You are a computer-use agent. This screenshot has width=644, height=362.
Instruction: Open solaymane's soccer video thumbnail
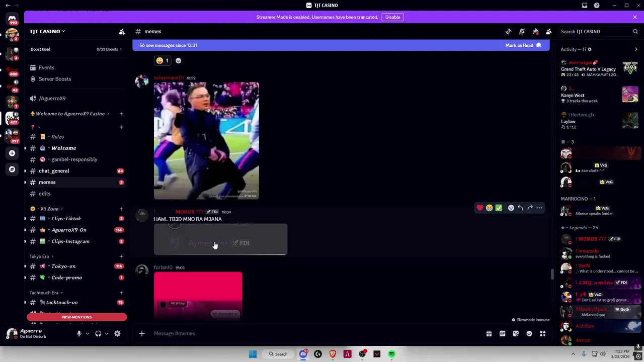(206, 141)
